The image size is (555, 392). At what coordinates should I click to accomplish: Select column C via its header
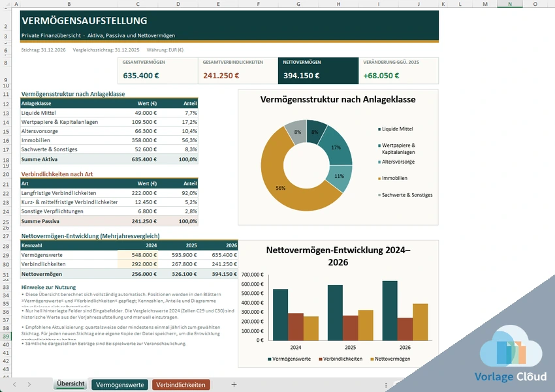coord(138,4)
